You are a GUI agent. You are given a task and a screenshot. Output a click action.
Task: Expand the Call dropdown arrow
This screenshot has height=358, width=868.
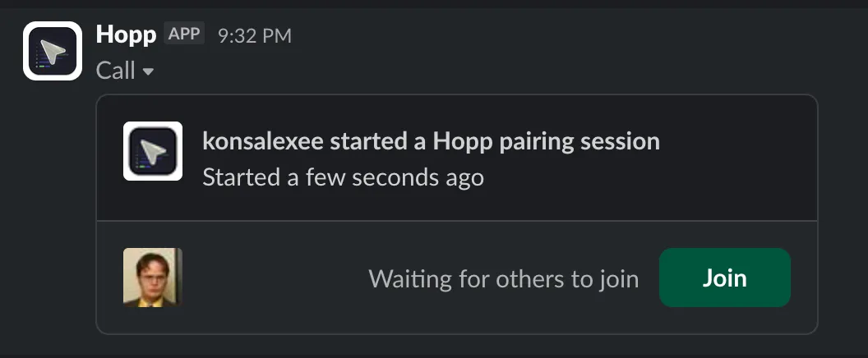click(x=149, y=72)
